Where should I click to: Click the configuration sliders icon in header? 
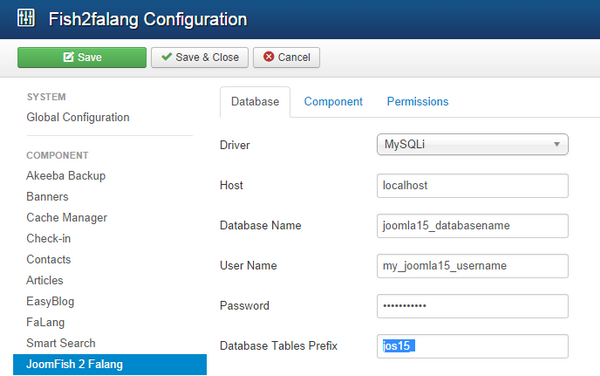coord(26,18)
